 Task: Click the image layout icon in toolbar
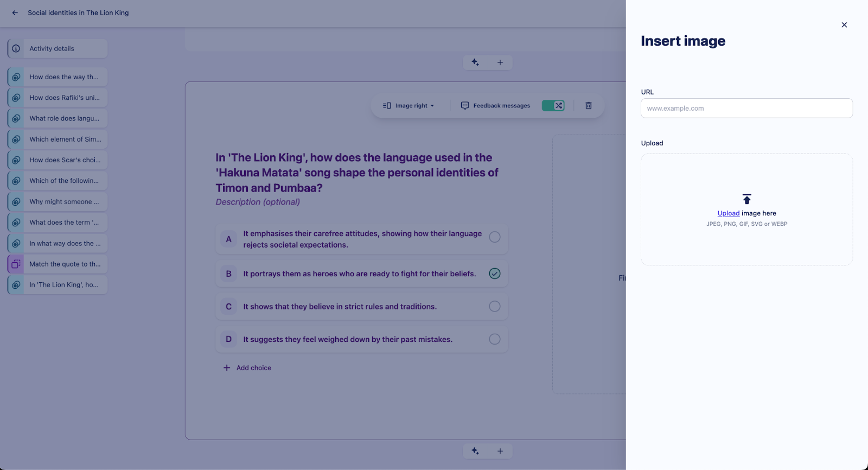(x=387, y=106)
